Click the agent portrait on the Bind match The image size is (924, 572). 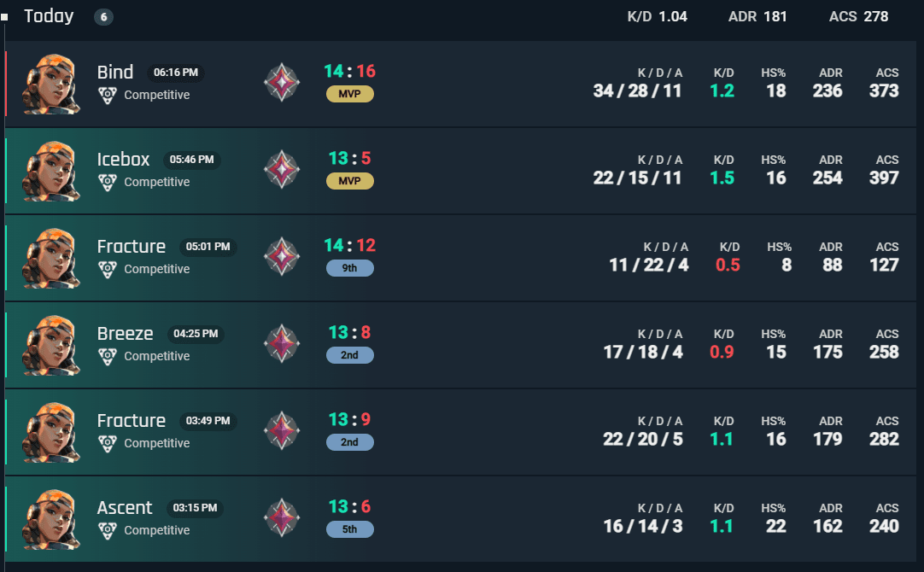coord(50,84)
